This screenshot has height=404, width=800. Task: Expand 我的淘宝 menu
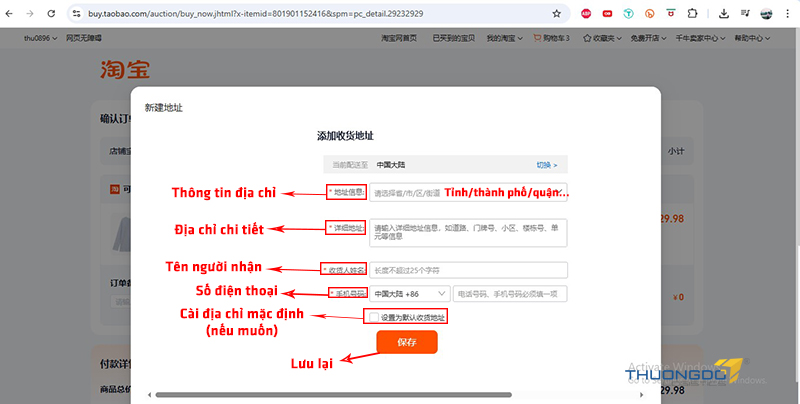(x=504, y=38)
